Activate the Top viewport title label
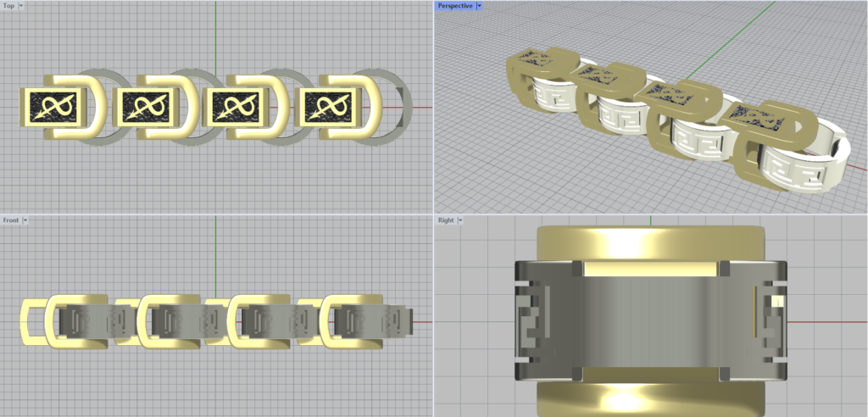 [8, 5]
